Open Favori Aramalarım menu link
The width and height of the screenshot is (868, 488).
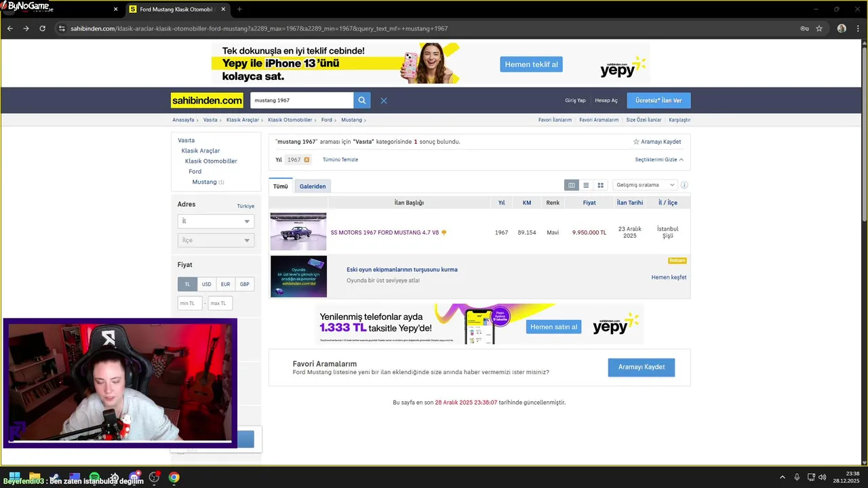tap(599, 120)
